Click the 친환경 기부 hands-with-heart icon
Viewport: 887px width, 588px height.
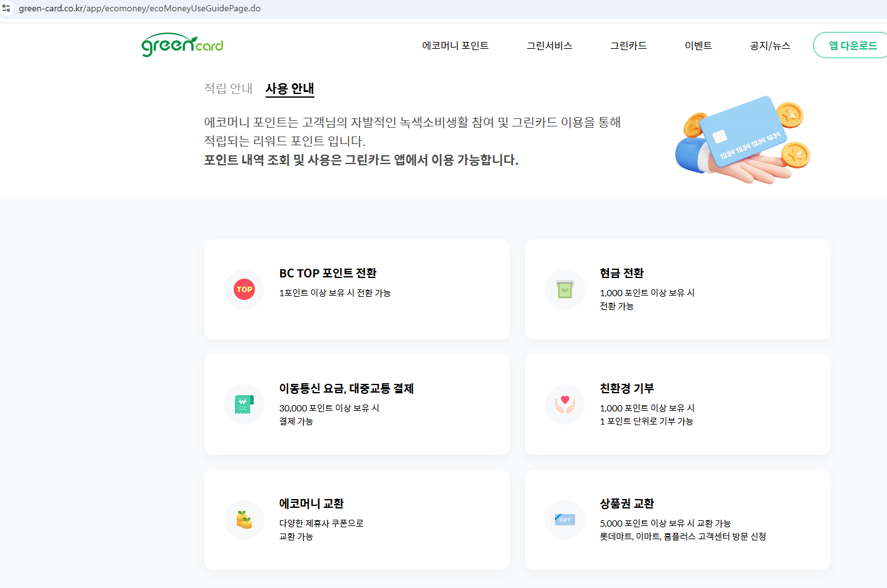click(564, 404)
